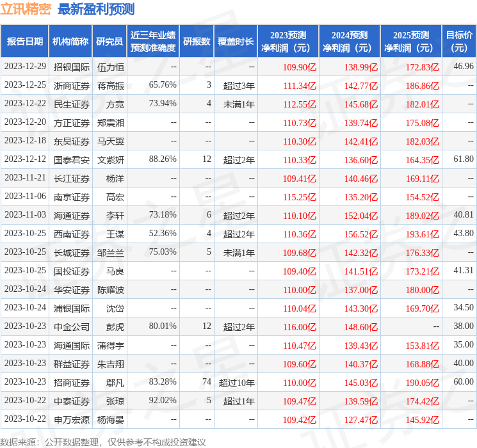The image size is (477, 448).
Task: Click the 中泰证券 institution cell
Action: pyautogui.click(x=72, y=401)
